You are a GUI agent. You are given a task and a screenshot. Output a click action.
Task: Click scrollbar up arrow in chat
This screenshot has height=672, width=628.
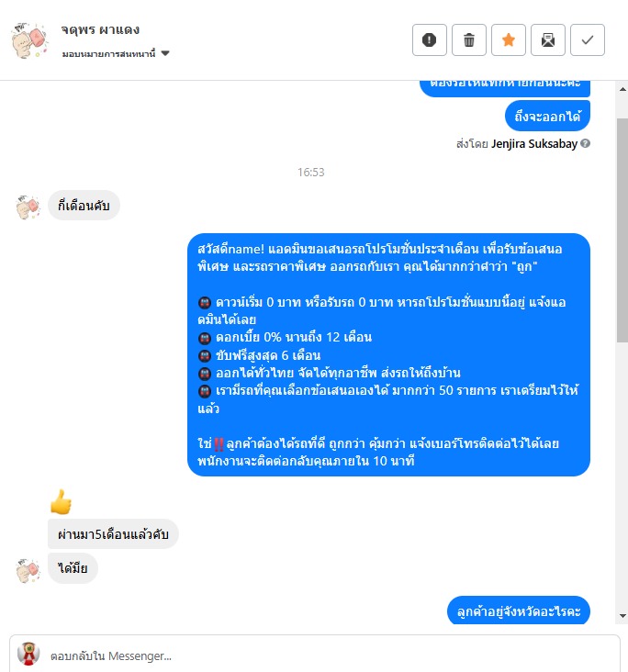click(x=622, y=89)
